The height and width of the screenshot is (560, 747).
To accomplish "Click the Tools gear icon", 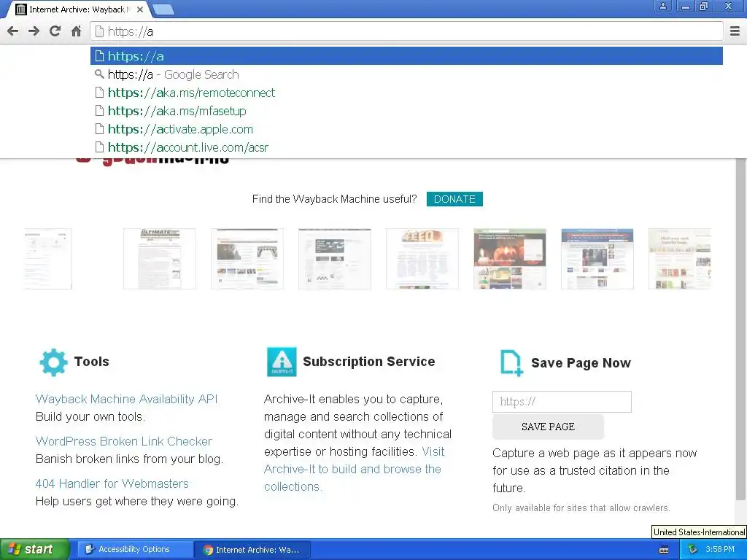I will tap(53, 362).
